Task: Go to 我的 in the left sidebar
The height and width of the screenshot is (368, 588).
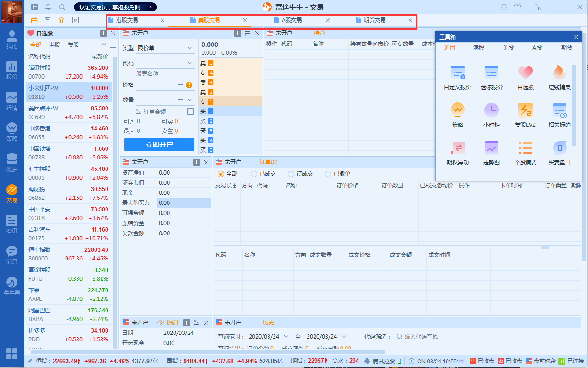Action: click(12, 39)
